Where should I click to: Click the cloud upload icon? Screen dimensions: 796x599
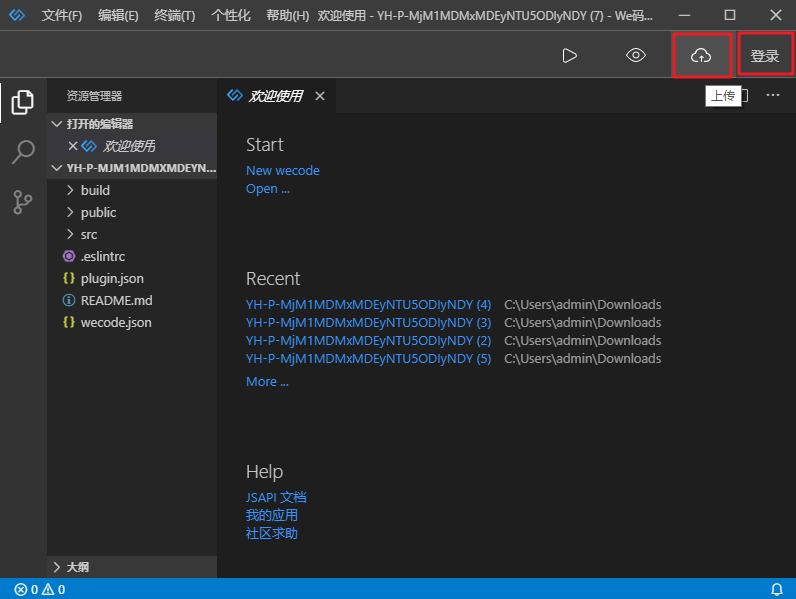click(x=701, y=56)
